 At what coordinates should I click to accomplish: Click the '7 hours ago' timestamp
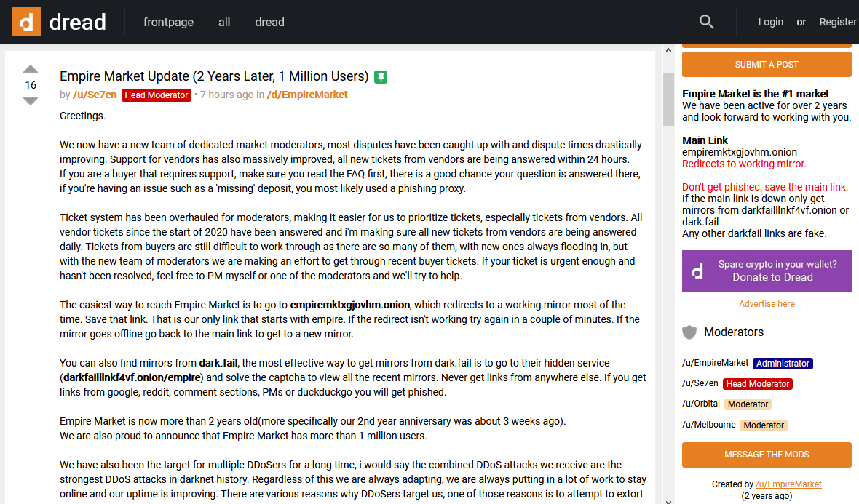(227, 95)
